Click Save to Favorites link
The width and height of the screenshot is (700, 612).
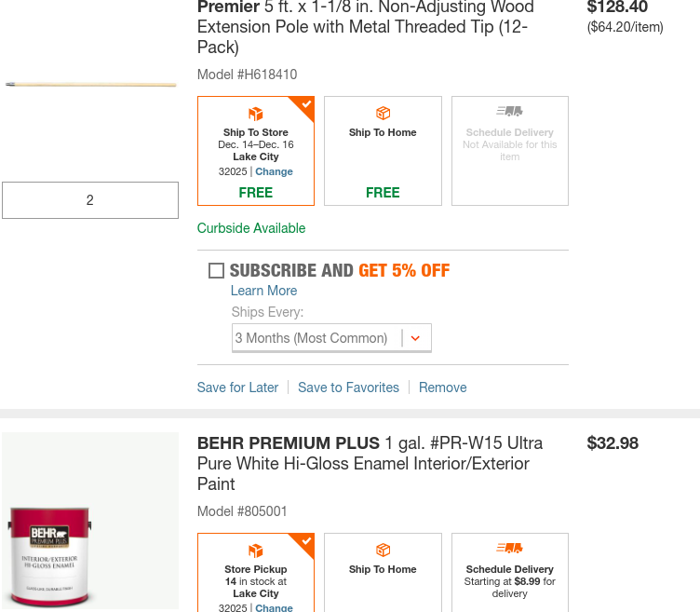(x=348, y=388)
